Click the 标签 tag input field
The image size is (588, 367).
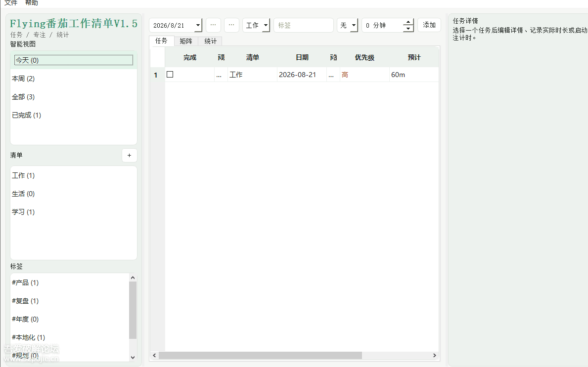303,25
